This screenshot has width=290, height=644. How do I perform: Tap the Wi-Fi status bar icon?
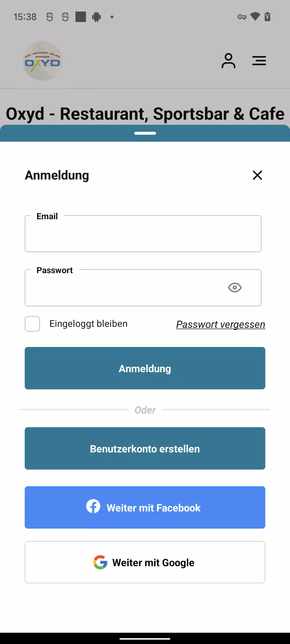pos(255,17)
